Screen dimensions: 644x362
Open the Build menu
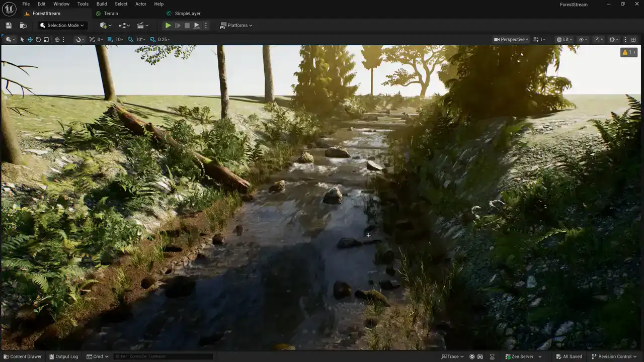[102, 4]
